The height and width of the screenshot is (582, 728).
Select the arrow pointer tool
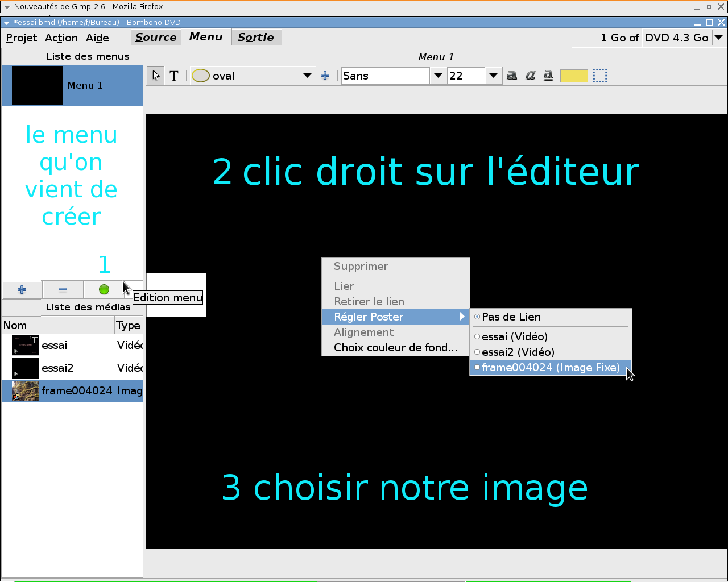click(x=156, y=76)
